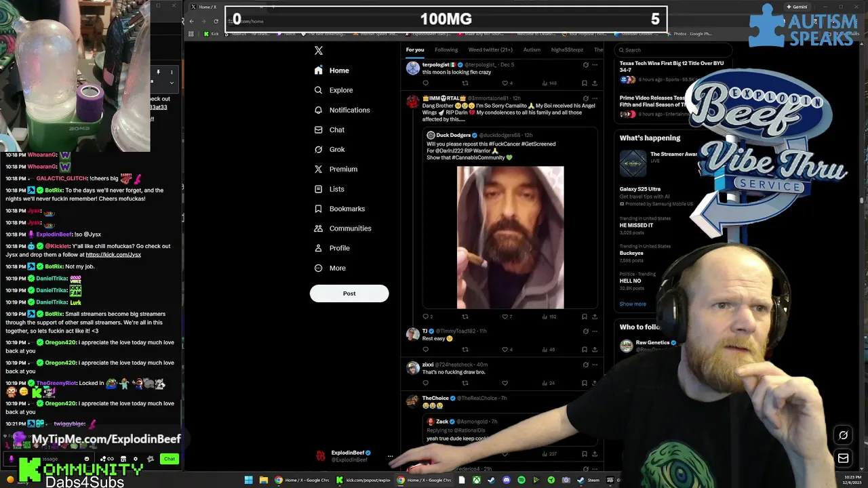
Task: Repost terpologist's moon post
Action: pyautogui.click(x=465, y=83)
